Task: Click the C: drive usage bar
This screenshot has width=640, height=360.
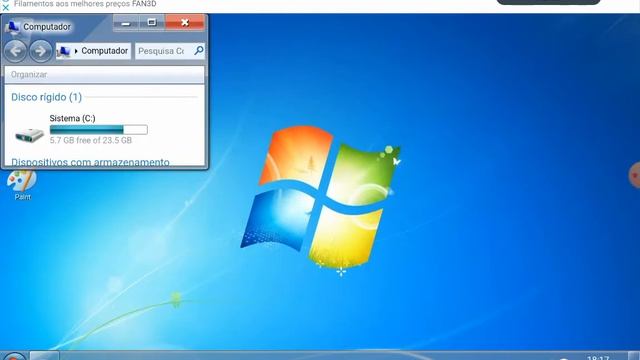Action: coord(98,130)
